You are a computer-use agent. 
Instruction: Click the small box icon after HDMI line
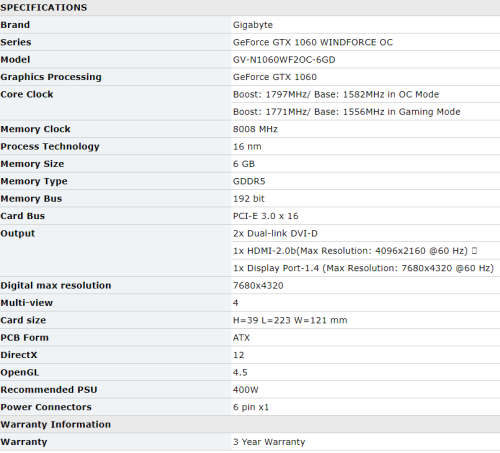(474, 251)
